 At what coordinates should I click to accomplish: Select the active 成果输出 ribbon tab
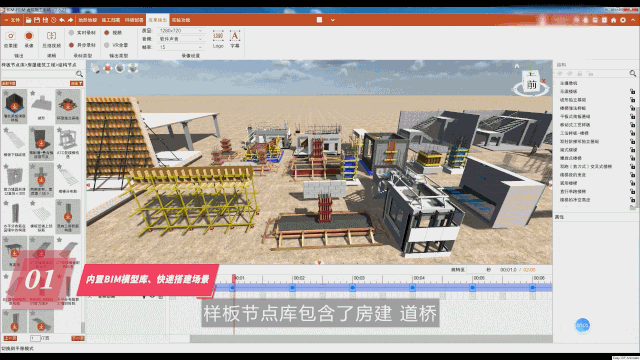[x=157, y=20]
